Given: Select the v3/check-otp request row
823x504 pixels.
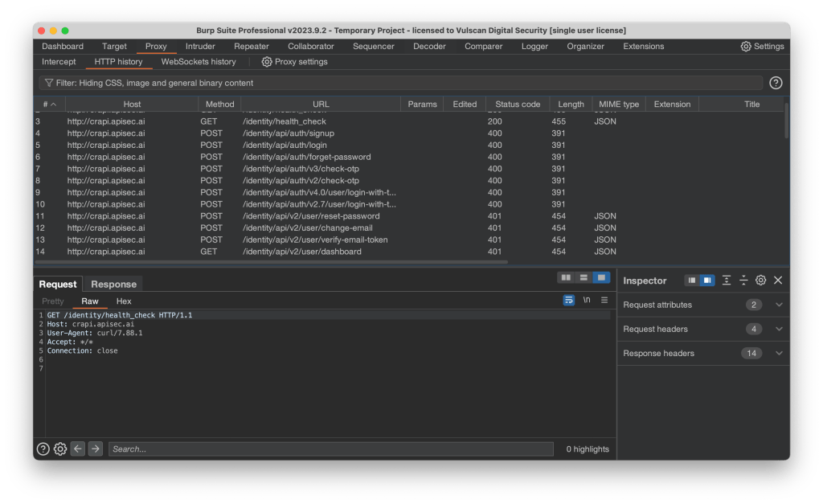Looking at the screenshot, I should coord(409,169).
